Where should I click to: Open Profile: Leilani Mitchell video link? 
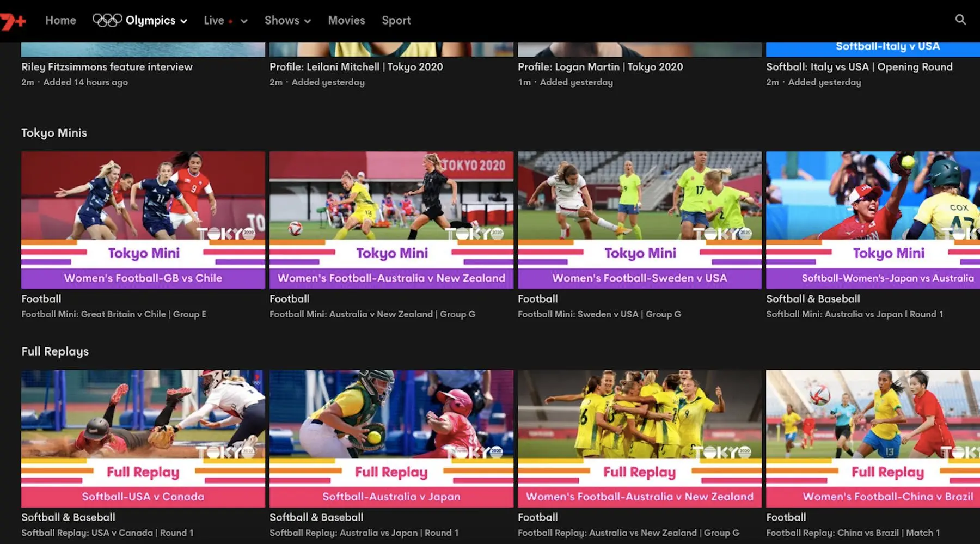(x=356, y=67)
